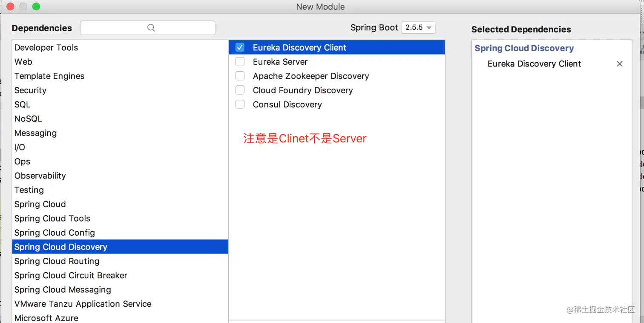Select Eureka Discovery Client in Selected Dependencies
The width and height of the screenshot is (644, 323).
[x=534, y=64]
